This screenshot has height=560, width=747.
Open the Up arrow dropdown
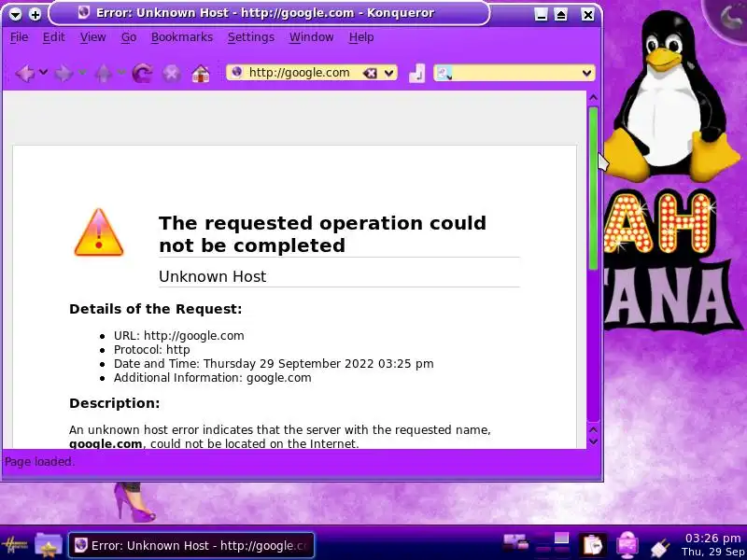point(121,73)
